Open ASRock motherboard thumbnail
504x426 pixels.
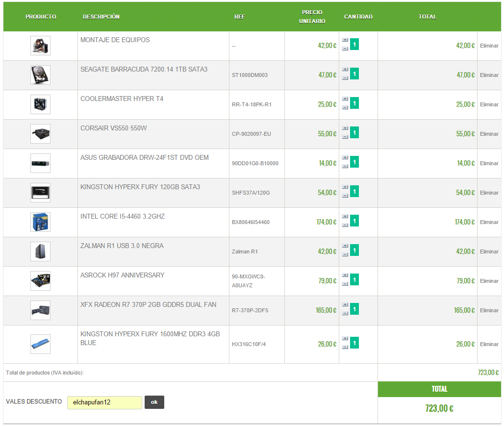(x=41, y=281)
